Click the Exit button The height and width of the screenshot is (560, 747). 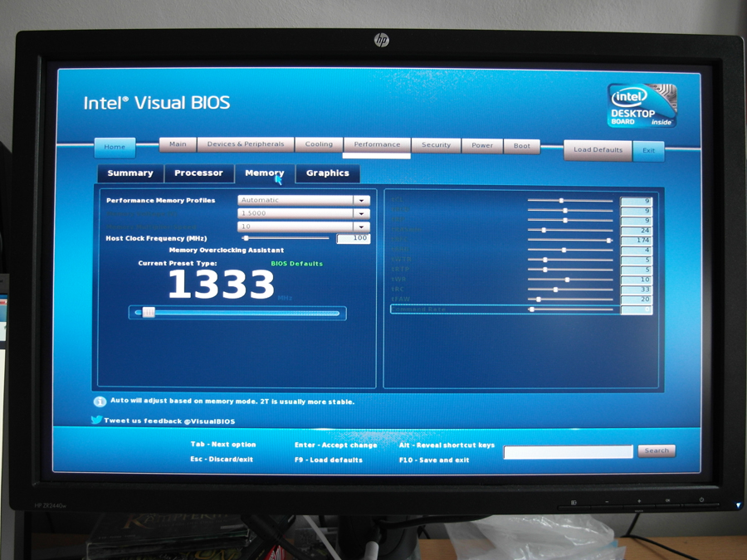[648, 151]
